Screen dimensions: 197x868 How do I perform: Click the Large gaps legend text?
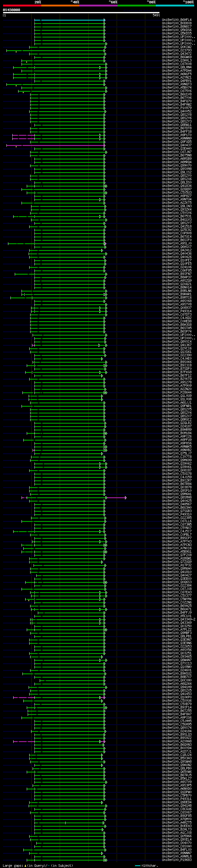38,865
